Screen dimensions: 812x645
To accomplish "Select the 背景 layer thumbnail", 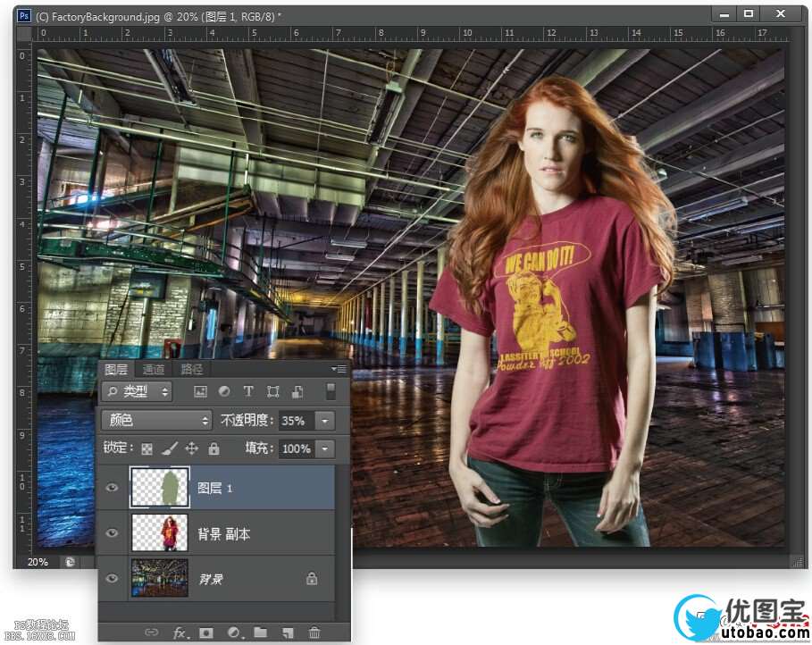I will (x=160, y=578).
